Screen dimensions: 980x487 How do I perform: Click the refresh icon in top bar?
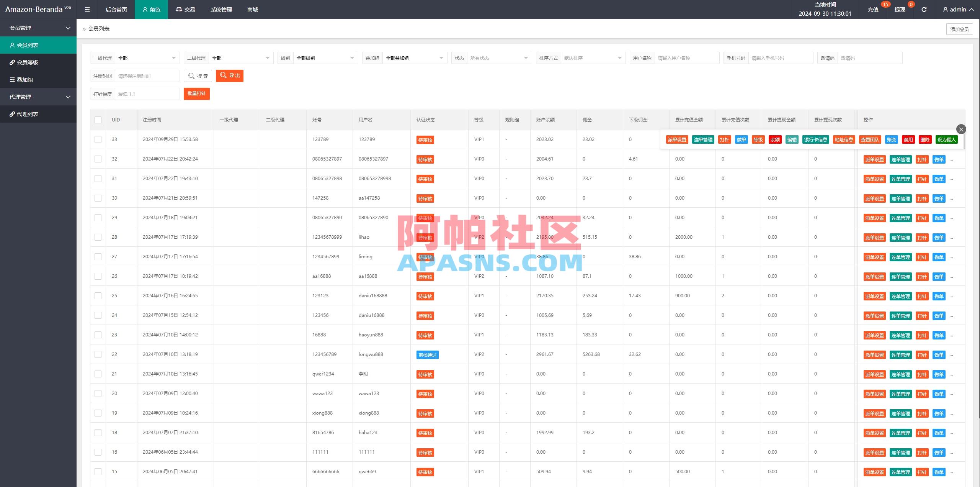[x=924, y=10]
